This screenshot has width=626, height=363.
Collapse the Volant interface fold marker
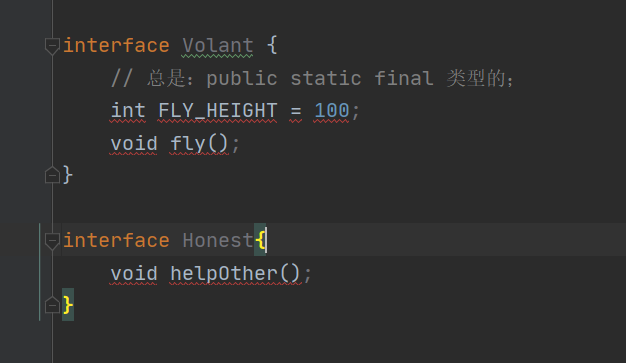pos(52,46)
